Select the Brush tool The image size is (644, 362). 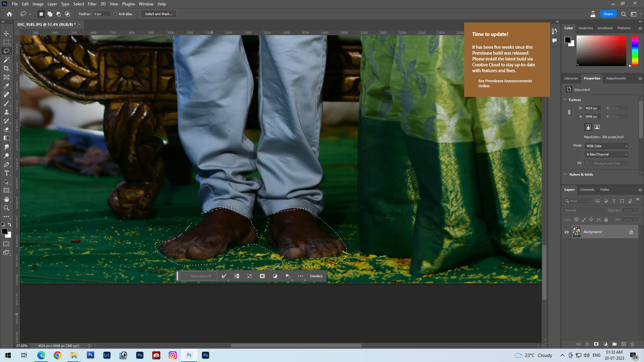(7, 104)
